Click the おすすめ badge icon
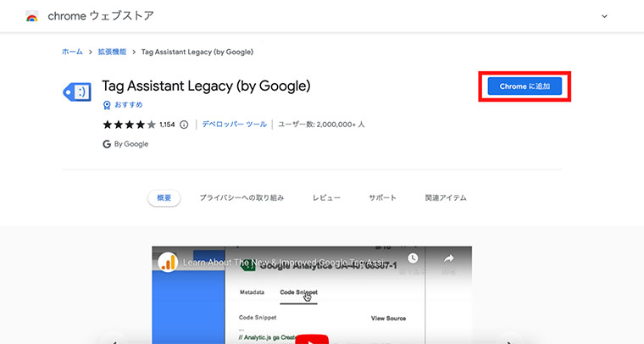 [107, 105]
